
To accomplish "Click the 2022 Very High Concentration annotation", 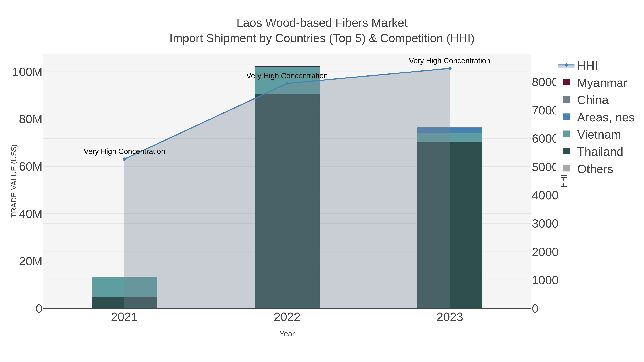I will 287,76.
